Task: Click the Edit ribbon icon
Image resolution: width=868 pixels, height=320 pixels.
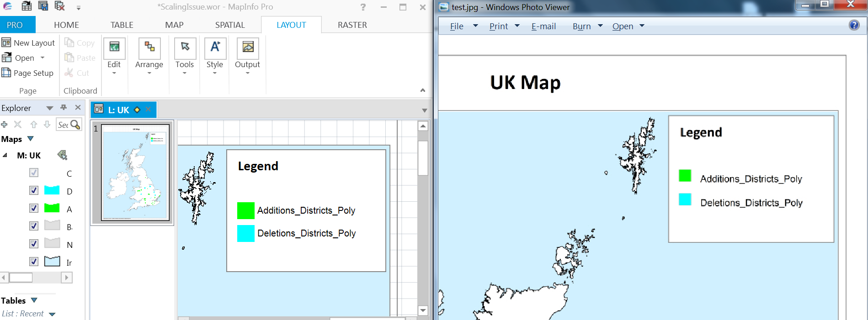Action: pos(114,48)
